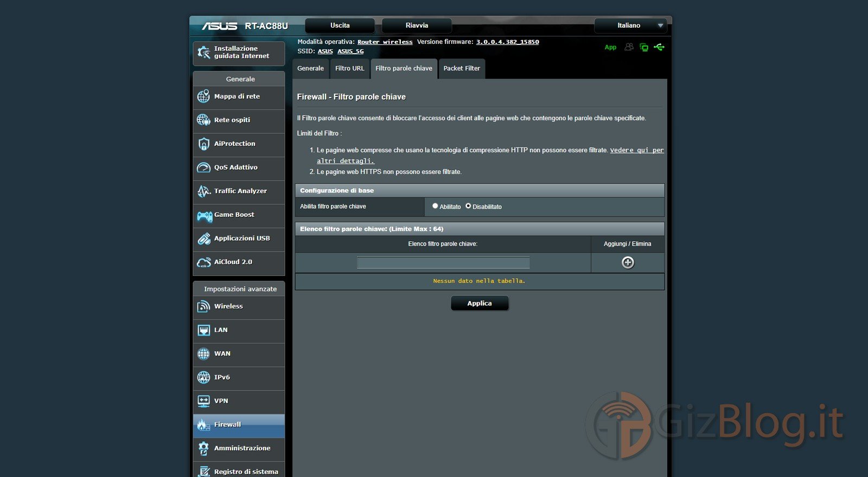The height and width of the screenshot is (477, 868).
Task: Switch to the Filtro URL tab
Action: (350, 69)
